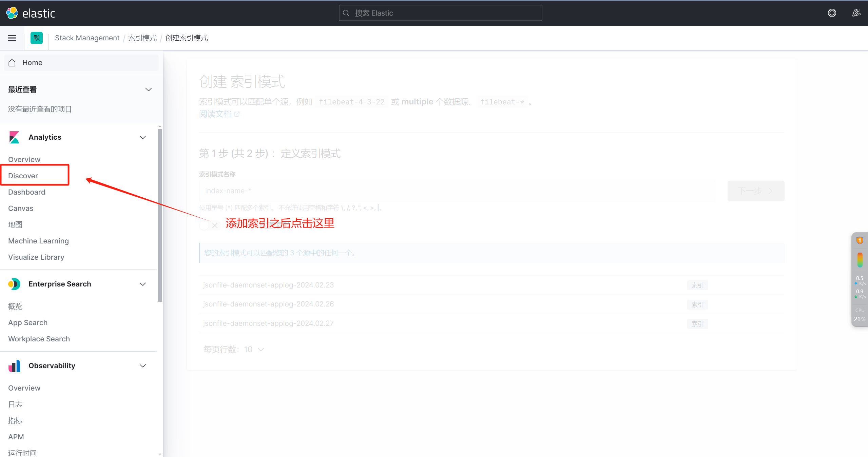The width and height of the screenshot is (868, 457).
Task: Collapse the Analytics section
Action: point(143,137)
